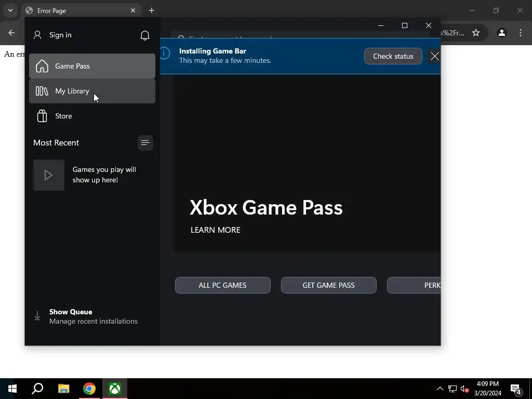Open the PERKS button

[414, 285]
